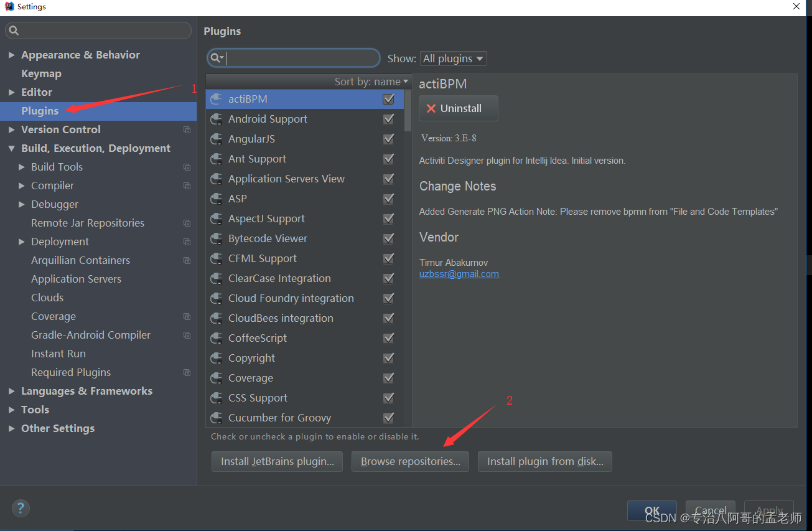Click the Bytecode Viewer plugin icon

(217, 238)
